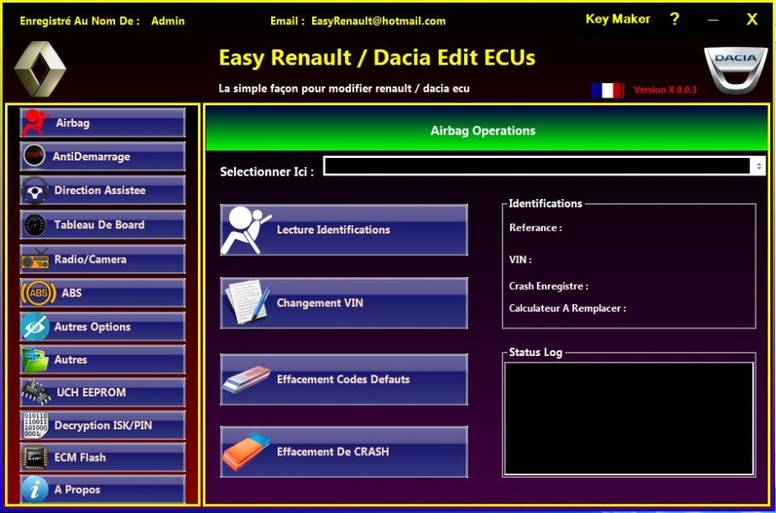Screen dimensions: 776x513
Task: Minimize the Easy Renault window
Action: click(713, 20)
